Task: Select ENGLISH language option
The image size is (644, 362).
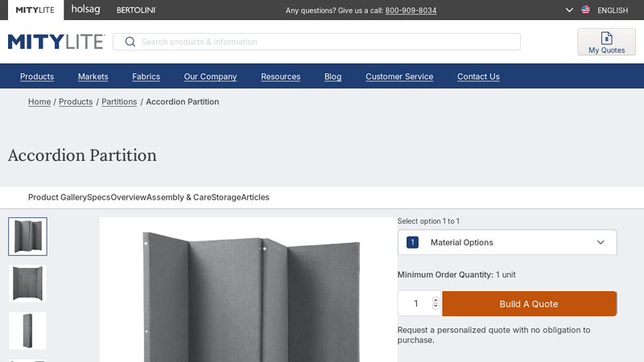Action: pyautogui.click(x=613, y=10)
